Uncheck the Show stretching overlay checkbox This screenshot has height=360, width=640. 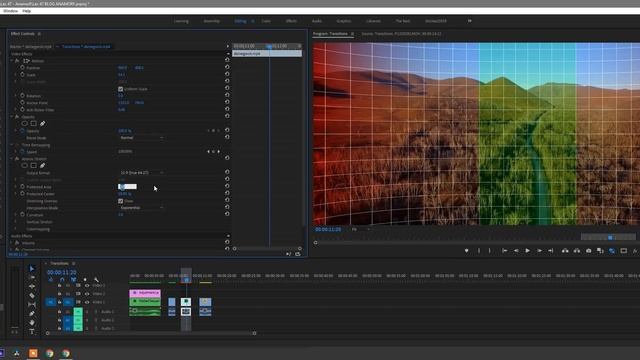click(x=120, y=201)
